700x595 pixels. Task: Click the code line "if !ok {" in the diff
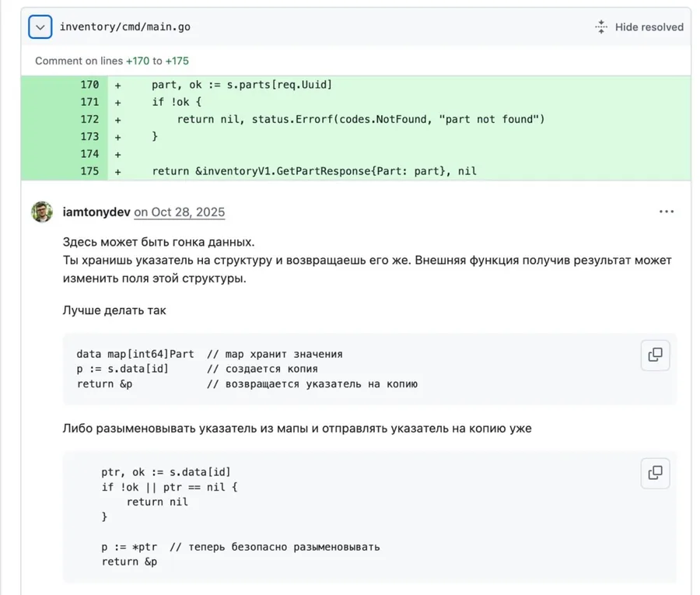177,102
